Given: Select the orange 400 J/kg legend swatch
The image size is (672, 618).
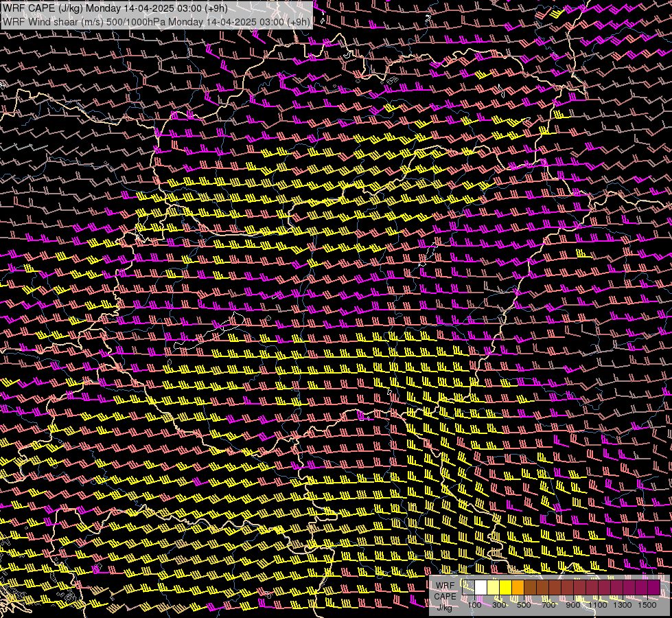Looking at the screenshot, I should [x=518, y=588].
